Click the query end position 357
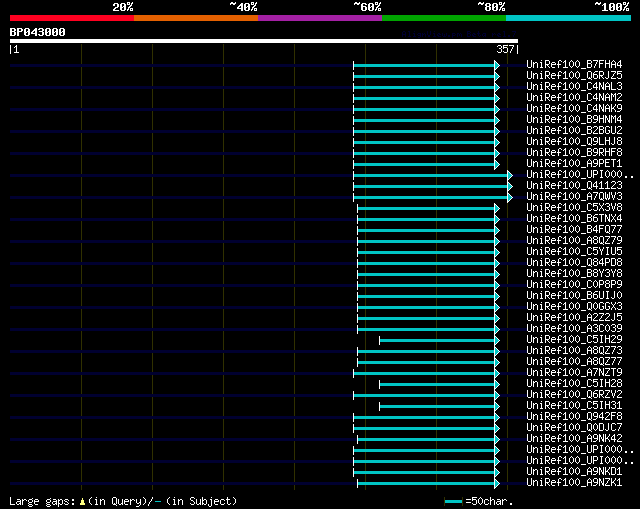This screenshot has height=509, width=640. click(505, 49)
